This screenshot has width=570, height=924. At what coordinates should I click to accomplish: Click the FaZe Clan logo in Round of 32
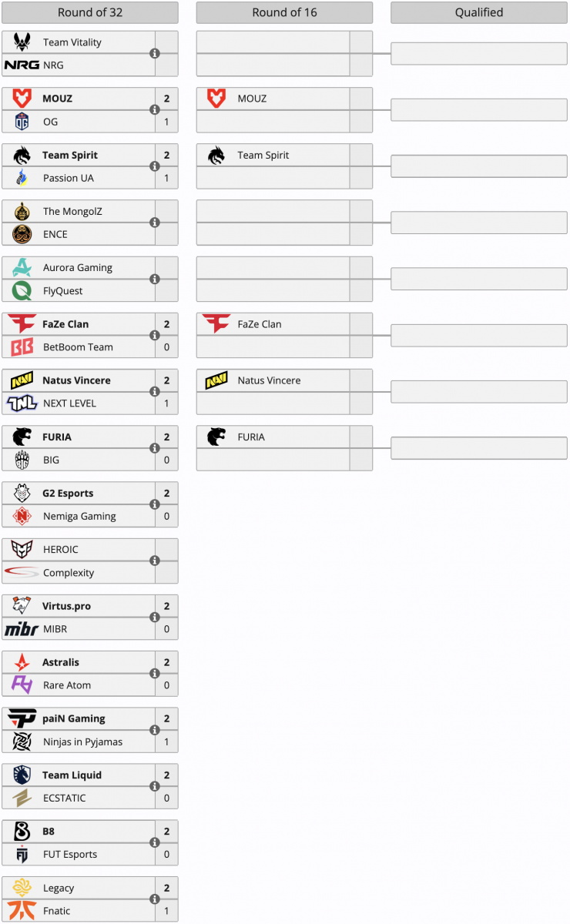tap(22, 324)
